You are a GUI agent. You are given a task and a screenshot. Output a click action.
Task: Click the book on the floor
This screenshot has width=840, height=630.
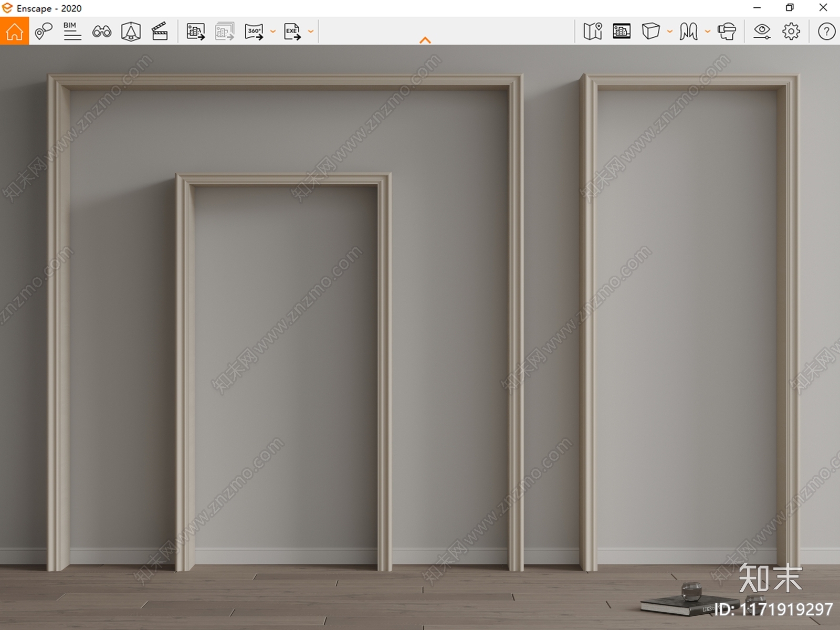[690, 605]
